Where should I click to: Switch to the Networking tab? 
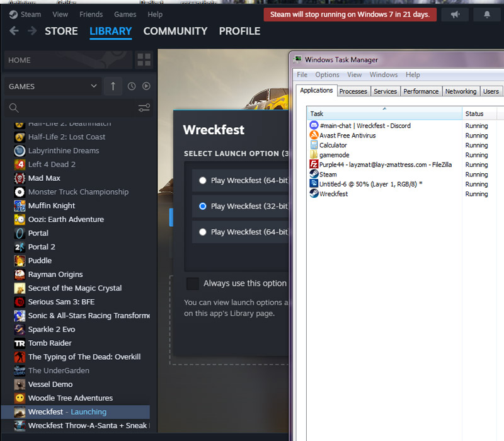point(461,91)
